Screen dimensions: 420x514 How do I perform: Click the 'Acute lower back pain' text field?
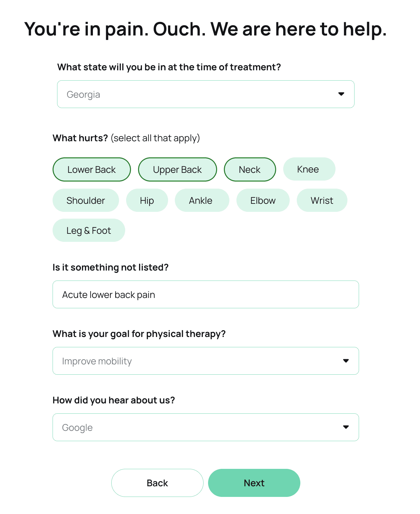coord(206,294)
